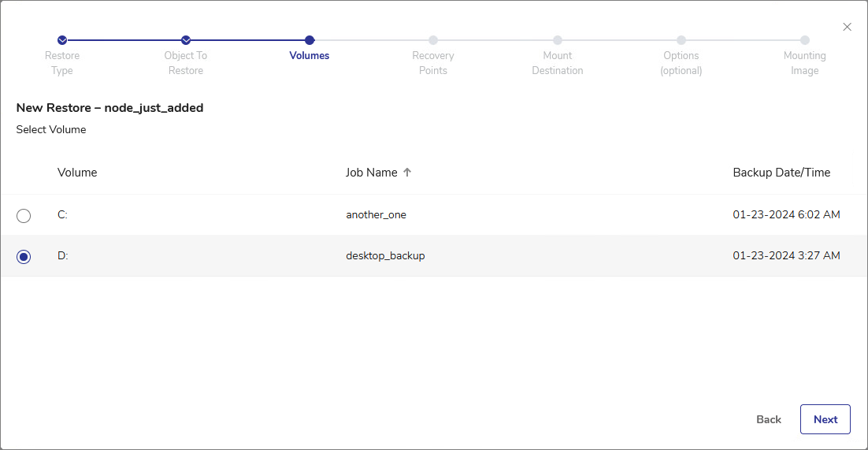The image size is (868, 450).
Task: Click the Mounting Image step circle
Action: click(x=805, y=40)
